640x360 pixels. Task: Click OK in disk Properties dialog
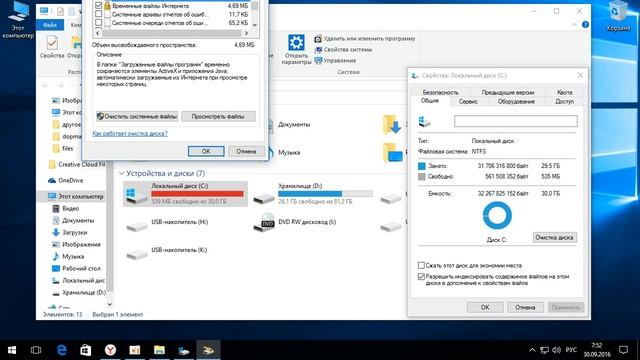click(x=485, y=307)
